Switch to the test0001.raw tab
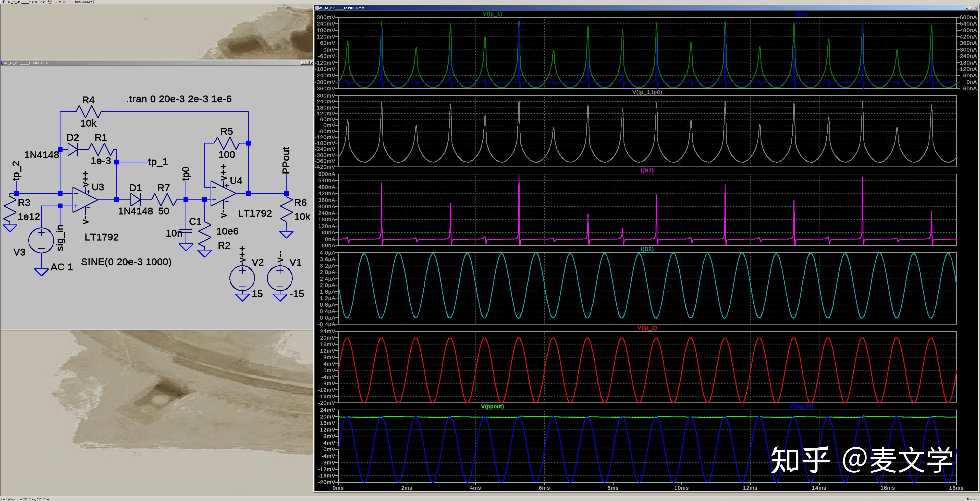 point(71,2)
